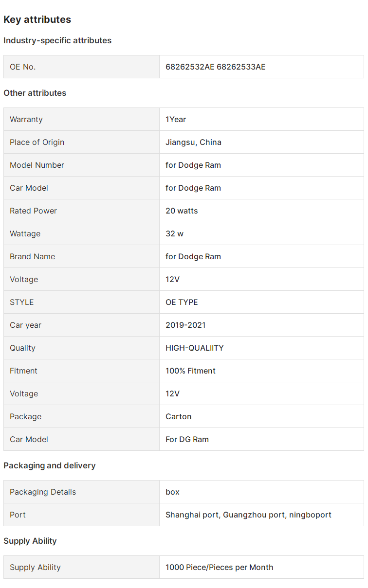Click the Warranty row label
368x588 pixels.
[x=26, y=119]
